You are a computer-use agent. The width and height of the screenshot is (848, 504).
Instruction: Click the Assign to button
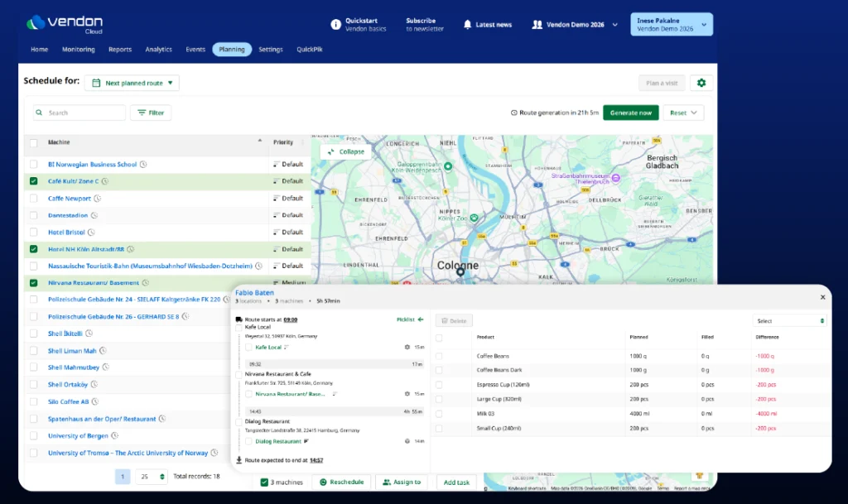pos(402,482)
